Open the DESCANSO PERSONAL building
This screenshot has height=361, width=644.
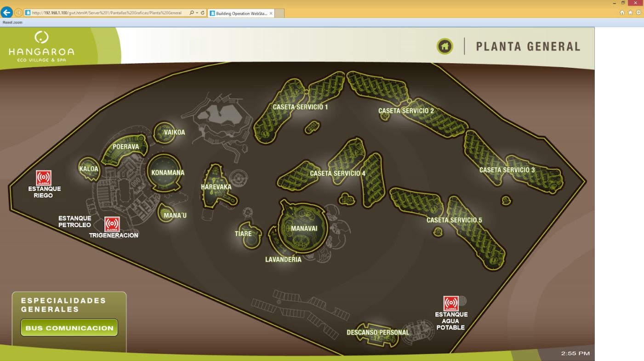pos(377,333)
